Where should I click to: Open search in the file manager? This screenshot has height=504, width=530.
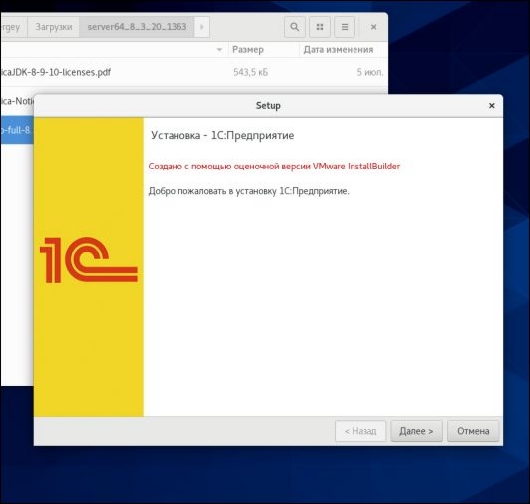(x=295, y=27)
